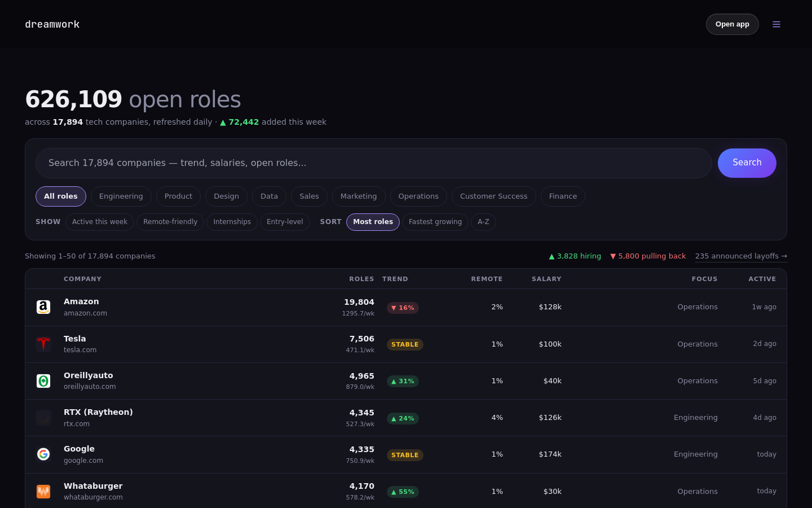Screen dimensions: 812x508
Task: Click the 19,804 roles count
Action: [x=359, y=302]
